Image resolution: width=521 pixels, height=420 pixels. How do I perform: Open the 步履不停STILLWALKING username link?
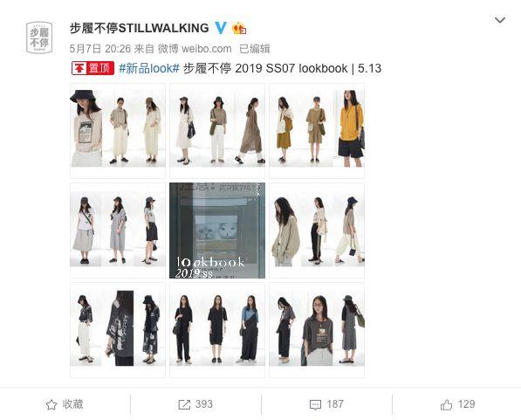[140, 28]
